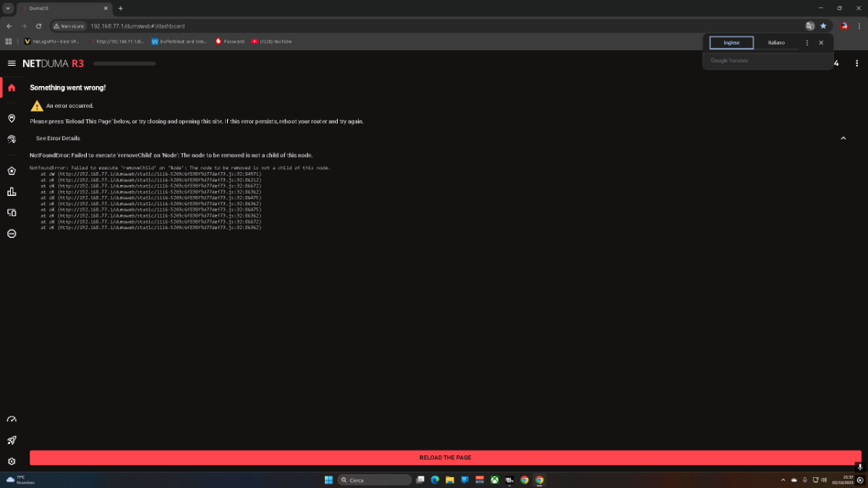Close the Google Translate popup
Screen dimensions: 868x488
(x=821, y=43)
